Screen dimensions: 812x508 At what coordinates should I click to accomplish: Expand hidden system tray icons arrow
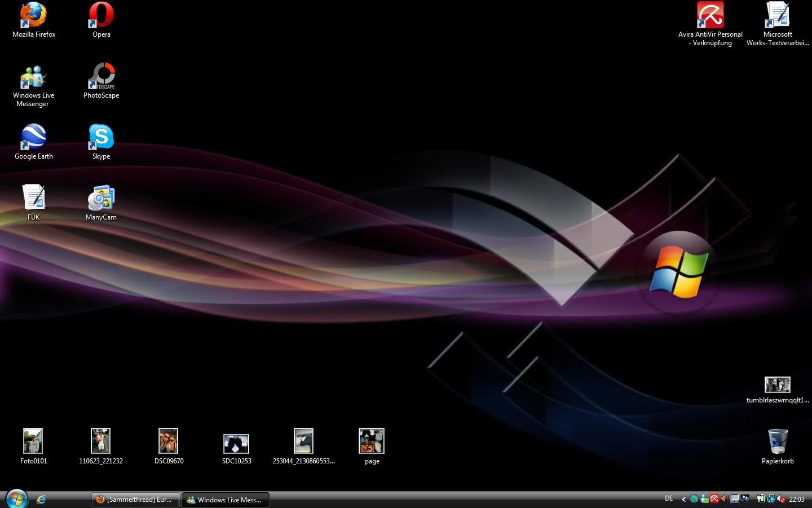tap(683, 499)
